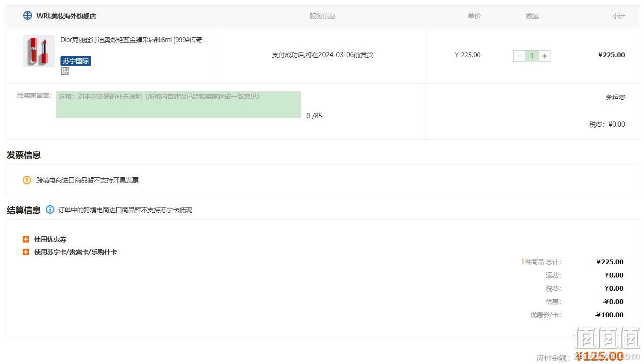Click the 1件商品 总计 label
Screen dimensions: 644x364
pos(541,262)
